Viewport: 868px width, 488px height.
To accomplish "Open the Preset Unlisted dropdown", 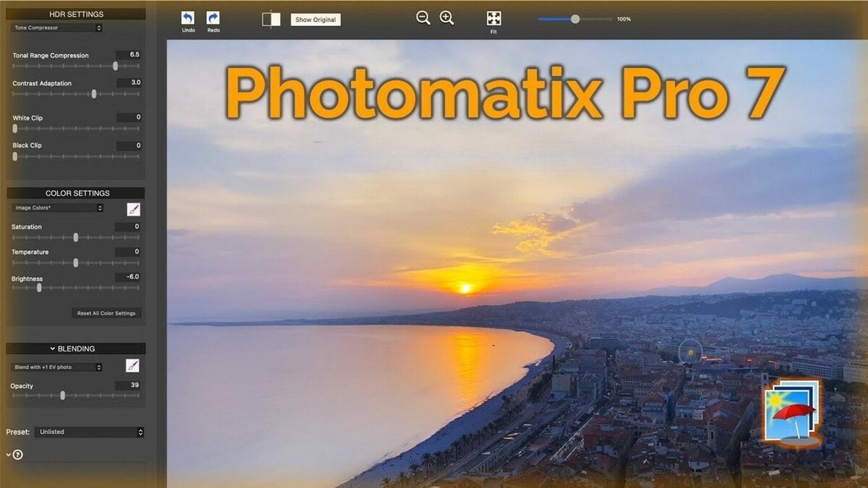I will coord(89,432).
